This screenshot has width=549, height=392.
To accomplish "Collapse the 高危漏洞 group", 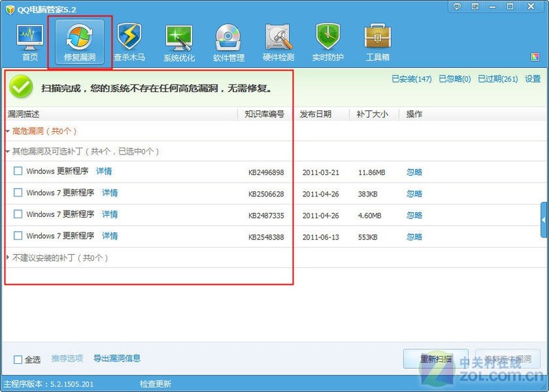I will [8, 131].
